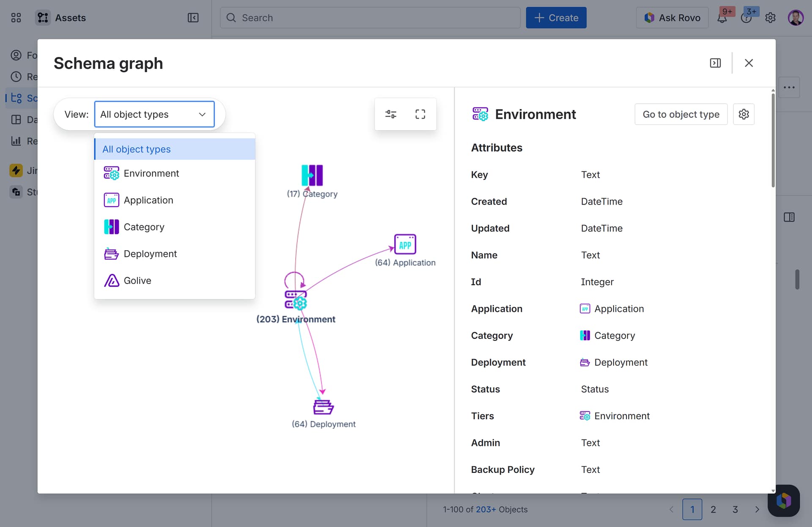Viewport: 812px width, 527px height.
Task: Toggle the schema graph side panel icon
Action: 715,63
